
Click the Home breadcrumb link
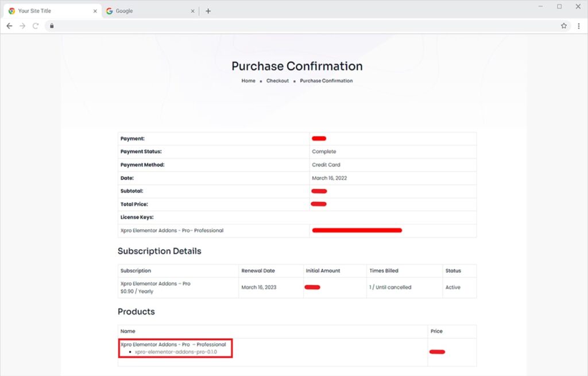tap(248, 81)
